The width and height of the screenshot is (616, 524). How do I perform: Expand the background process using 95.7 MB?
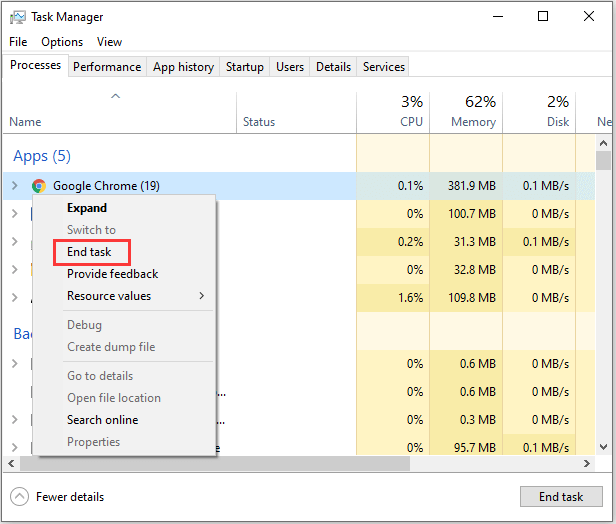(15, 447)
